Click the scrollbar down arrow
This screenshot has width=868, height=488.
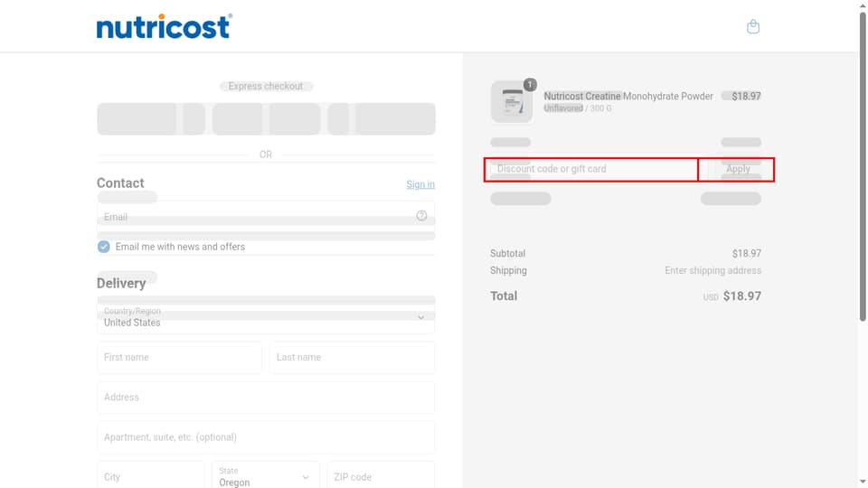click(x=863, y=483)
